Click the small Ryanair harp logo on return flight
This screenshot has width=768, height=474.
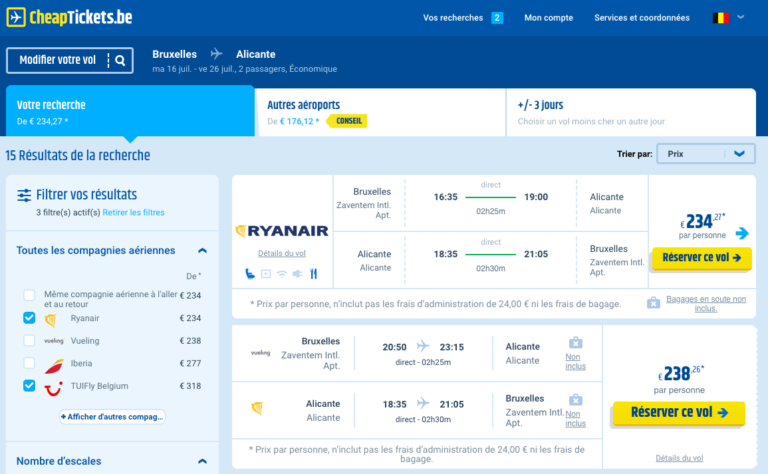tap(257, 408)
